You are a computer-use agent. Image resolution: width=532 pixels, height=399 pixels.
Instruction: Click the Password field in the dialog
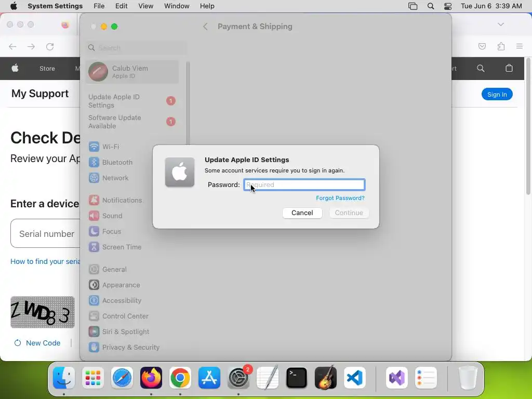(x=304, y=184)
